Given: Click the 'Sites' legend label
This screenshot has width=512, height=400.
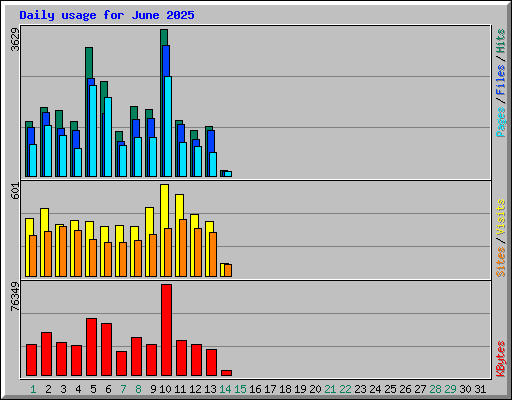Looking at the screenshot, I should click(x=500, y=262).
